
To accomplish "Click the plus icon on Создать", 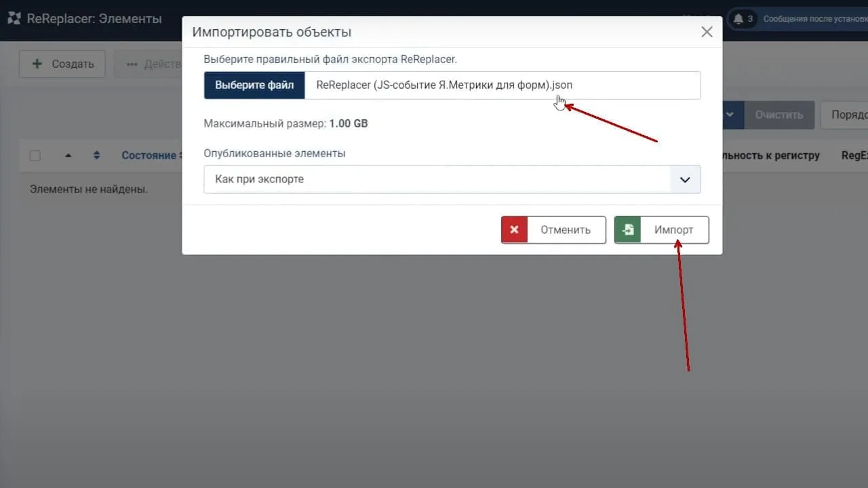I will coord(37,64).
